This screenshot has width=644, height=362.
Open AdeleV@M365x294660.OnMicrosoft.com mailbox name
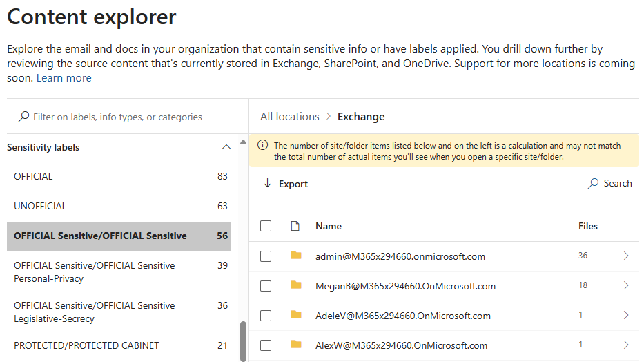click(x=403, y=316)
